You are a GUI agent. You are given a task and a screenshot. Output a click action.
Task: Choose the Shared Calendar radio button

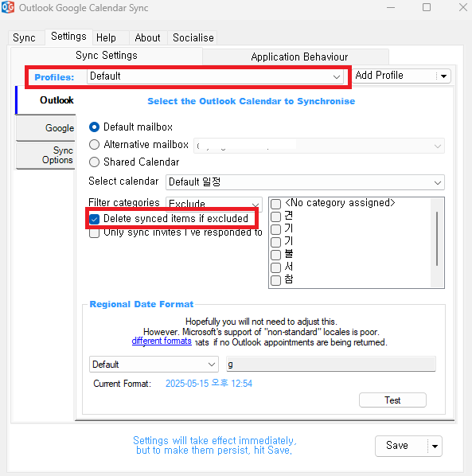click(x=94, y=162)
